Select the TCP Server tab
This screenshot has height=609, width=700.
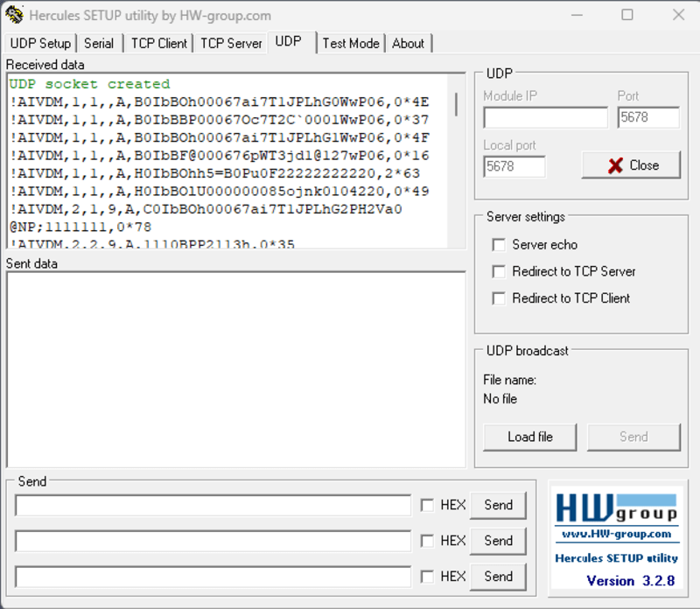coord(231,43)
